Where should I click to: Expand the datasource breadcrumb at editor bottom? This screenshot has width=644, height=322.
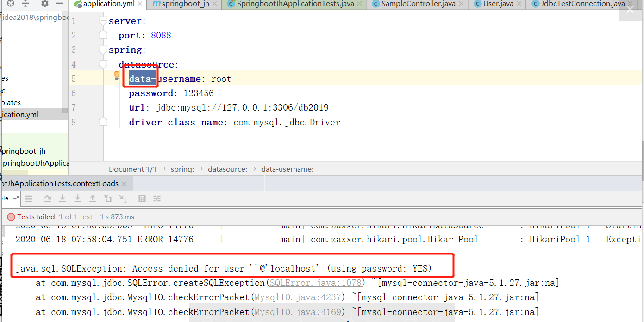click(x=228, y=169)
